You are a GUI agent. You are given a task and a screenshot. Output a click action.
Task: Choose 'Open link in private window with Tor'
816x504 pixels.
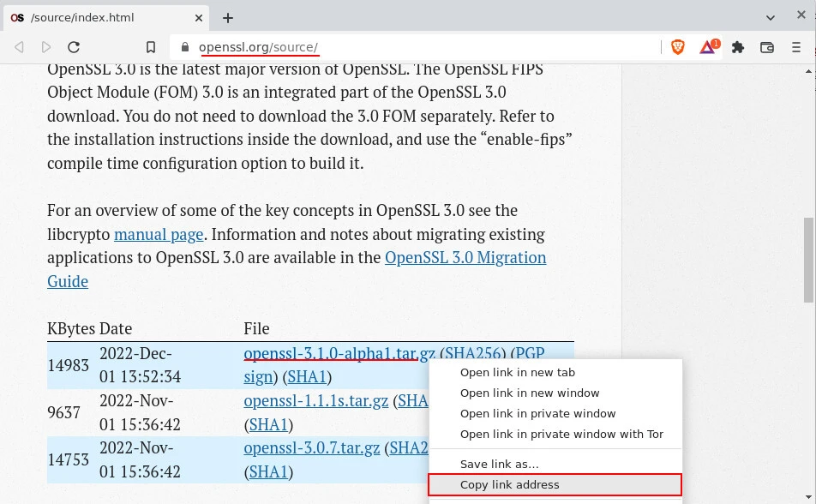point(561,435)
